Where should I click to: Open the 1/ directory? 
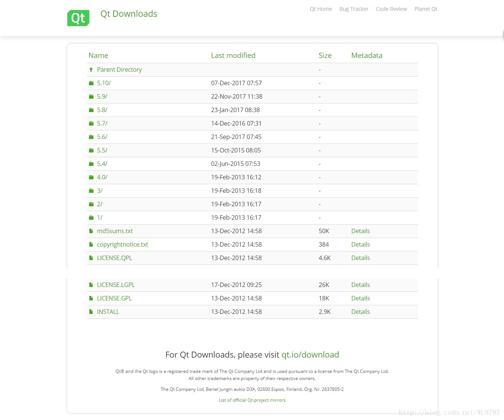[x=99, y=217]
